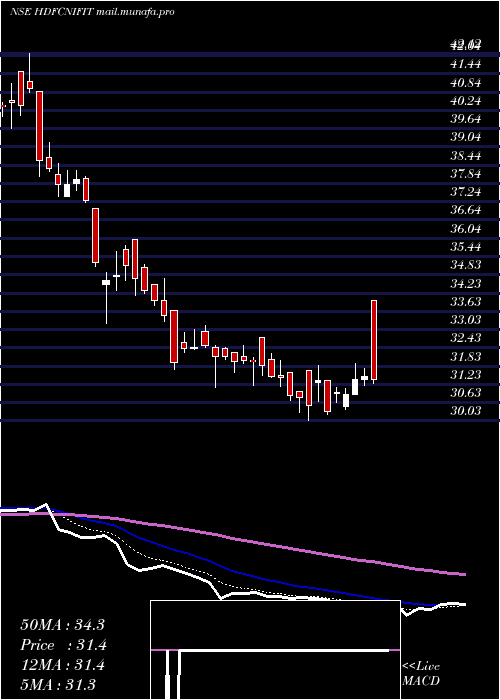Click the 33.63 price axis label

point(466,302)
